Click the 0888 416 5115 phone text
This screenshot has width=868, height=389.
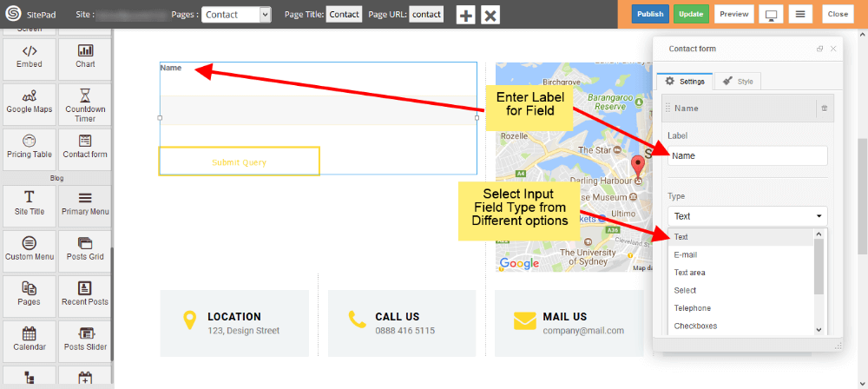tap(405, 331)
